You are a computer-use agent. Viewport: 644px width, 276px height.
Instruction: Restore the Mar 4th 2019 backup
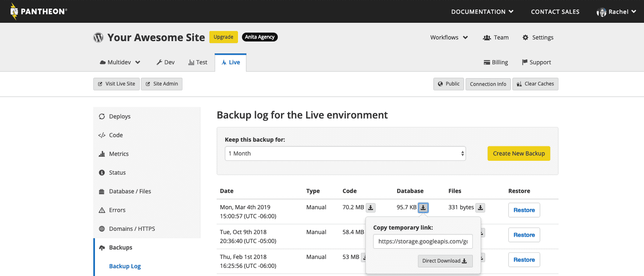coord(524,210)
